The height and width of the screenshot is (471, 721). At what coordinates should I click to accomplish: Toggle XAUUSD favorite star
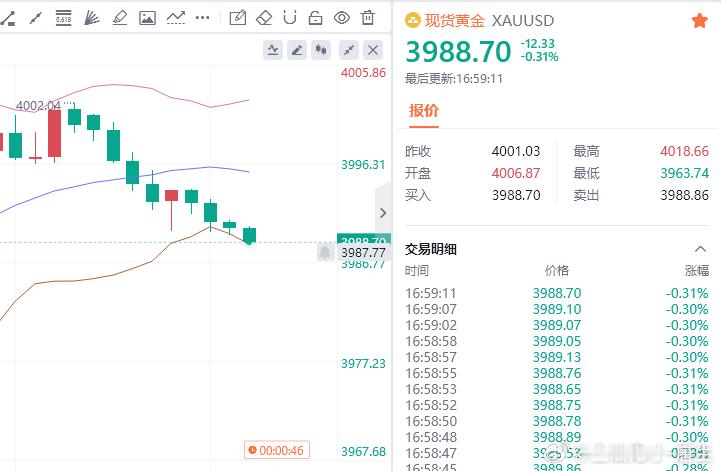coord(699,21)
